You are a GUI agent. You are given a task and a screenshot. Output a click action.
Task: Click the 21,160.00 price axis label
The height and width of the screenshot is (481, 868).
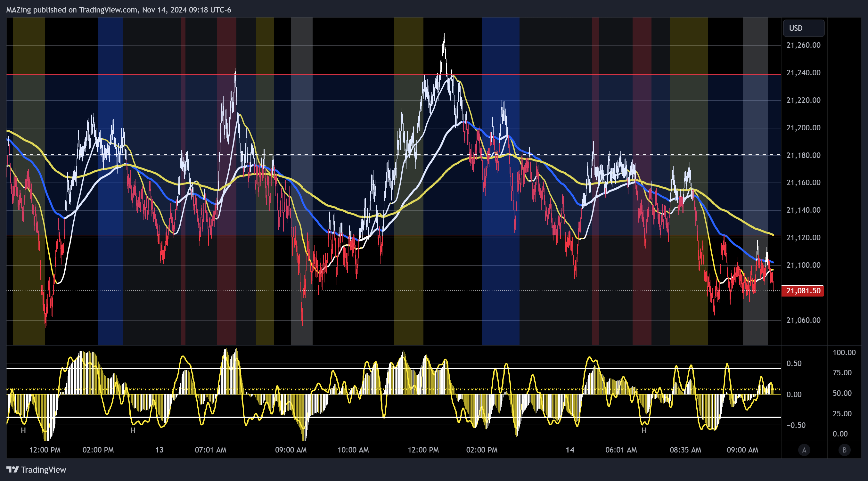803,183
